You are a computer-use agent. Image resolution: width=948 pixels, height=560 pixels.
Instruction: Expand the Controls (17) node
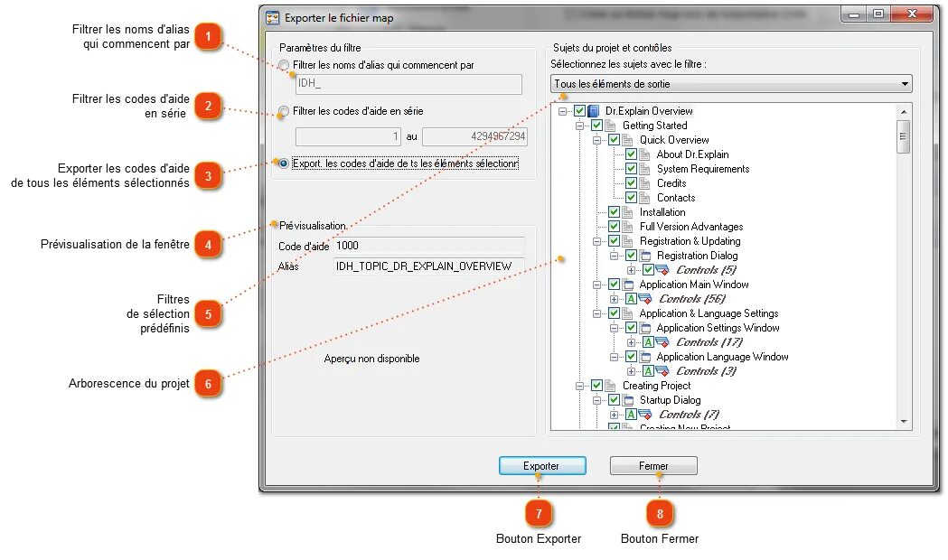631,342
